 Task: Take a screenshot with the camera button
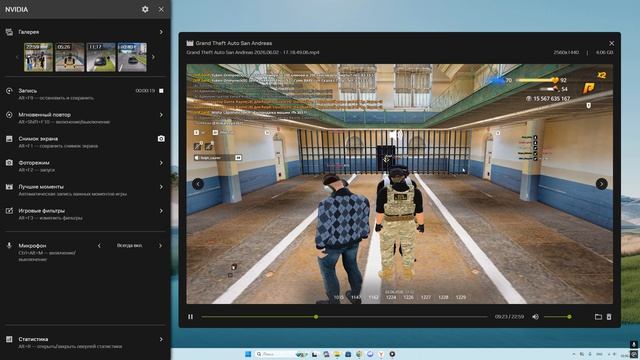point(161,139)
